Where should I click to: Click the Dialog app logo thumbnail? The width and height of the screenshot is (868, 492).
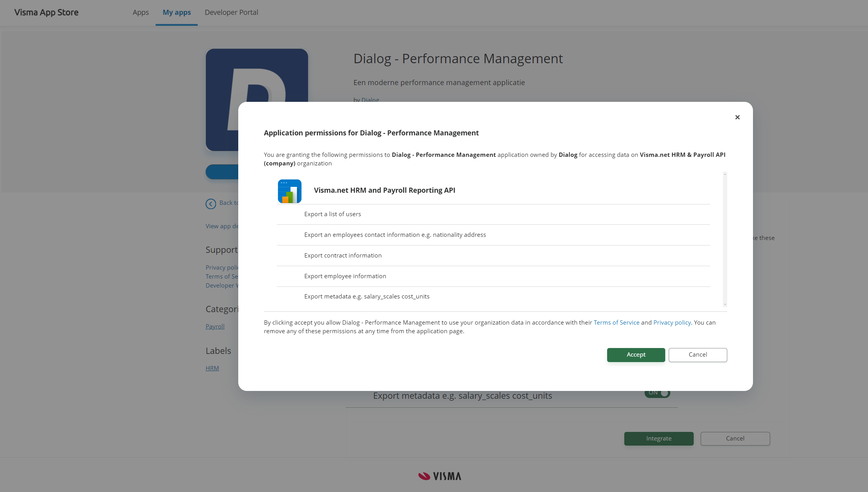point(257,99)
